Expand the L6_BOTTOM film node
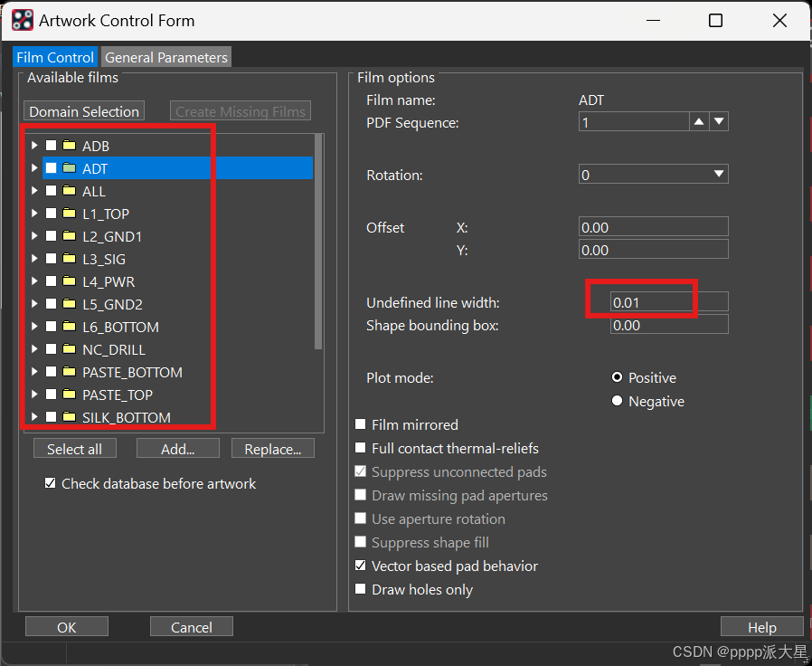Viewport: 812px width, 666px height. tap(34, 327)
